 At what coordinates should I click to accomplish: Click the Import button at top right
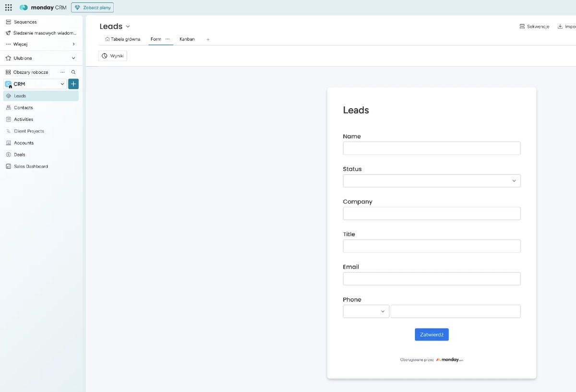[567, 26]
